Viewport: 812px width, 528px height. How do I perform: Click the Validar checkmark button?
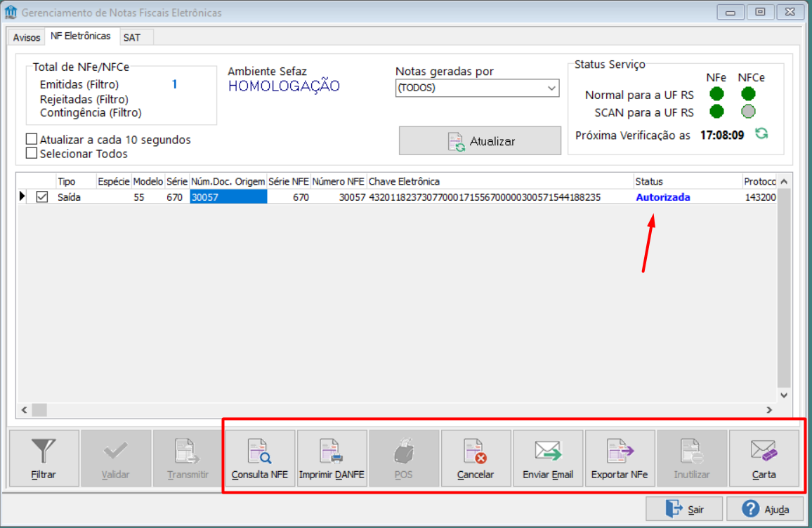pos(115,458)
